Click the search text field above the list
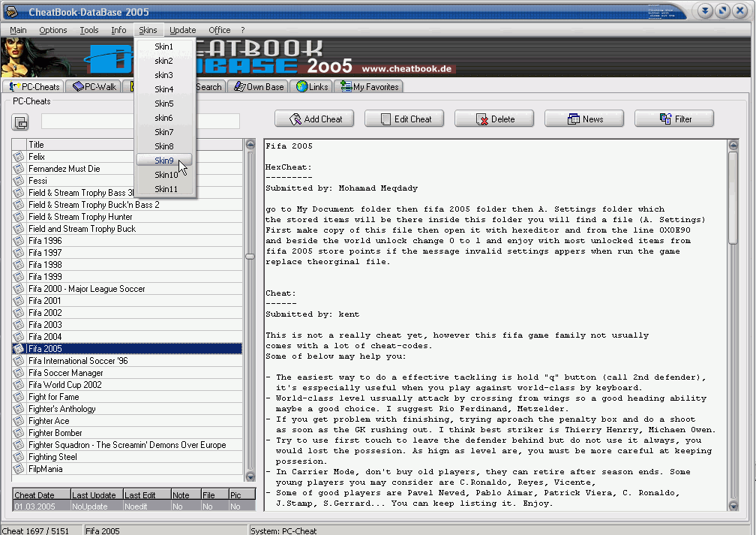Viewport: 756px width, 535px height. (x=140, y=122)
